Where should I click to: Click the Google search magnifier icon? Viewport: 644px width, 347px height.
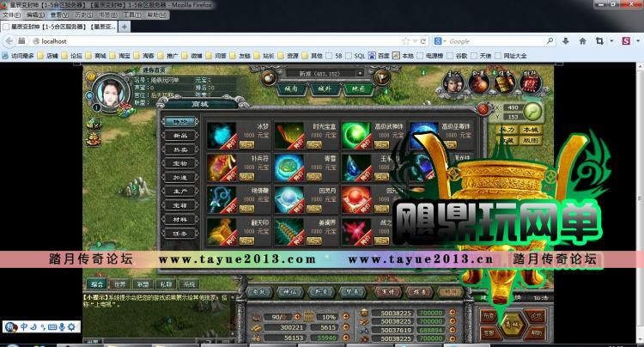[550, 41]
